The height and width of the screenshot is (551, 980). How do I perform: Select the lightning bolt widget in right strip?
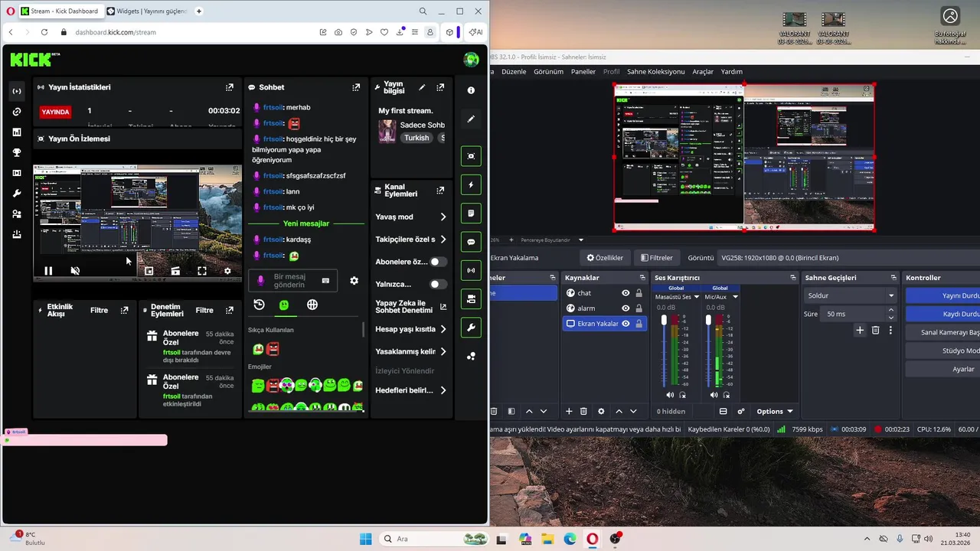(x=471, y=184)
